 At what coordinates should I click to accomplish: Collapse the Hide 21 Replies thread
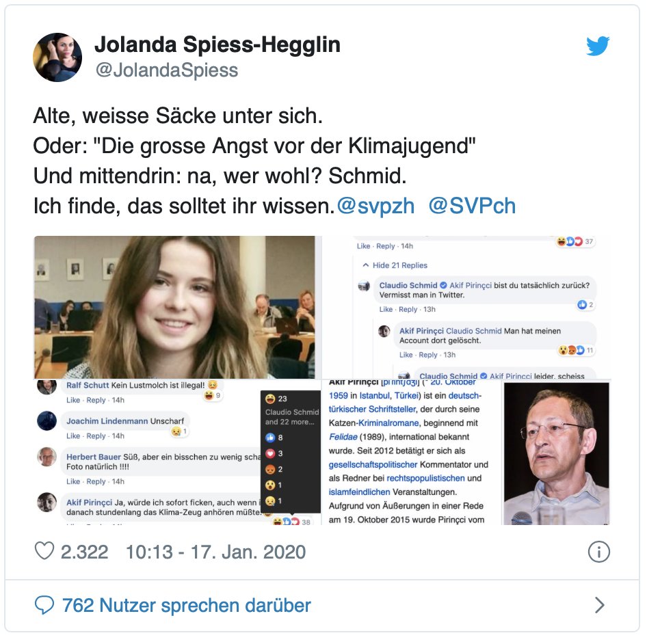coord(395,265)
